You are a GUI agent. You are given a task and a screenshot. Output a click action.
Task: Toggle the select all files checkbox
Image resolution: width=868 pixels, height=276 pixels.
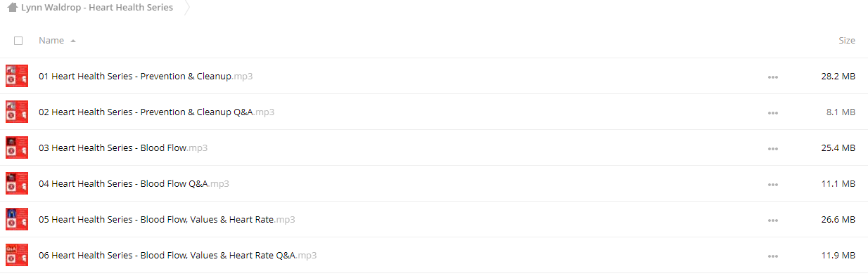18,41
